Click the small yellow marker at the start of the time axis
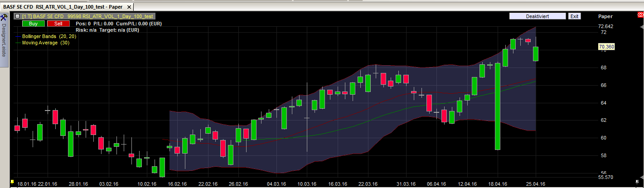Viewport: 644px width, 188px height. click(x=12, y=181)
